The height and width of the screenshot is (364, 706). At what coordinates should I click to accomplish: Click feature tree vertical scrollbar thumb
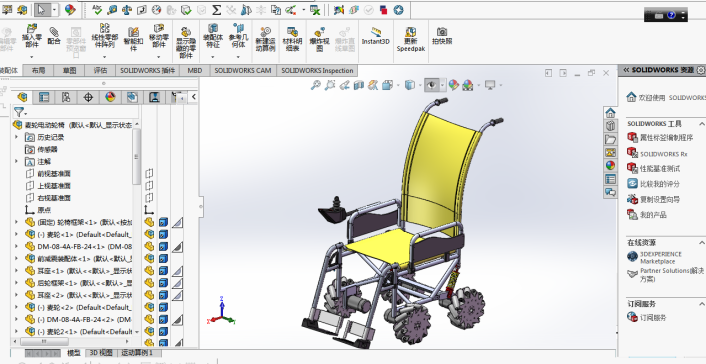136,156
